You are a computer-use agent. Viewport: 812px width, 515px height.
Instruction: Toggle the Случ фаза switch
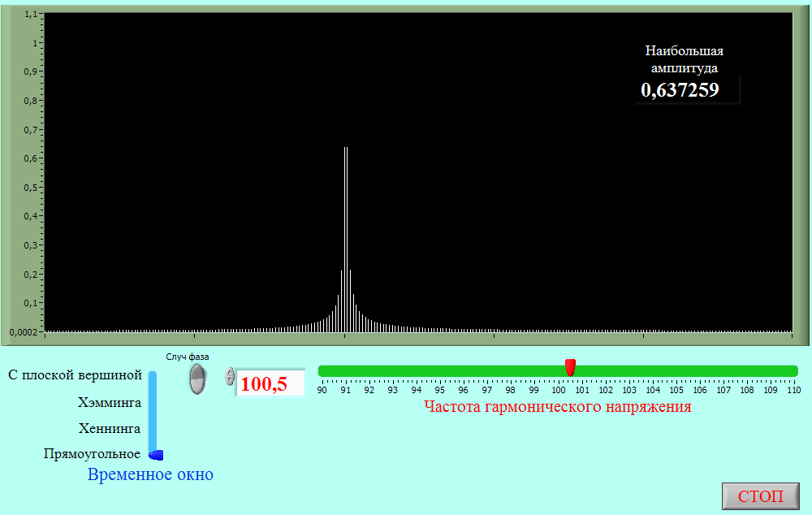198,379
